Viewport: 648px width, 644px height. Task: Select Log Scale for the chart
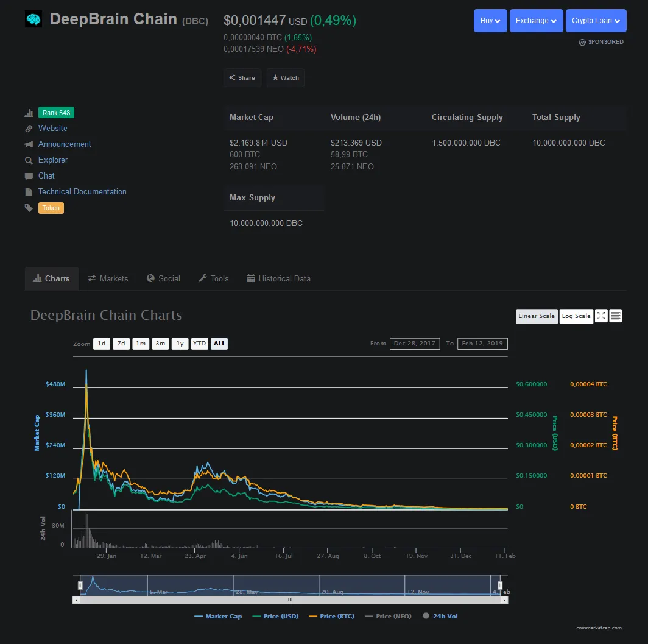(576, 316)
